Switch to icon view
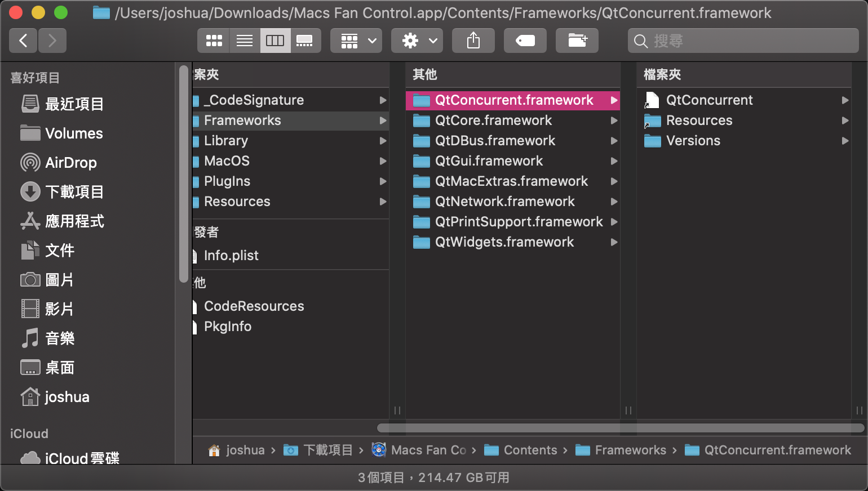 point(214,41)
